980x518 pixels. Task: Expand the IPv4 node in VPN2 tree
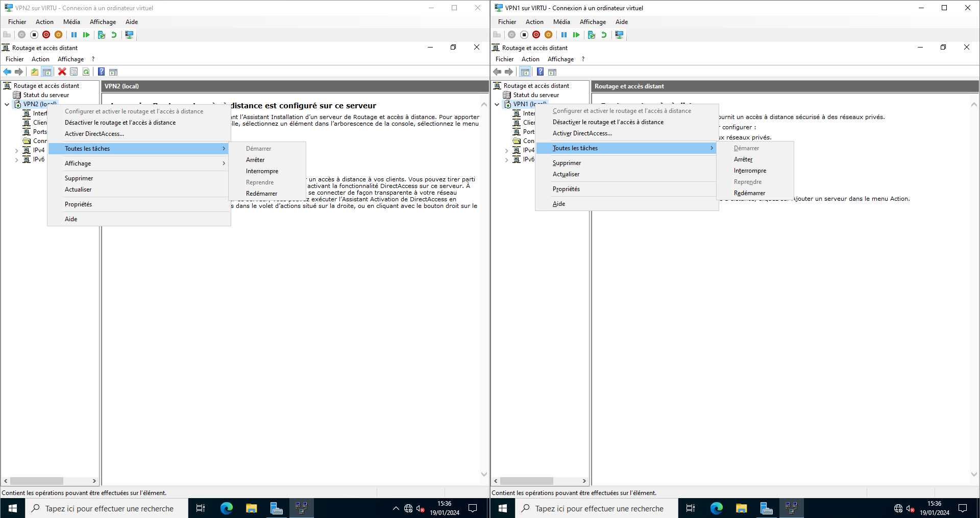[x=16, y=151]
